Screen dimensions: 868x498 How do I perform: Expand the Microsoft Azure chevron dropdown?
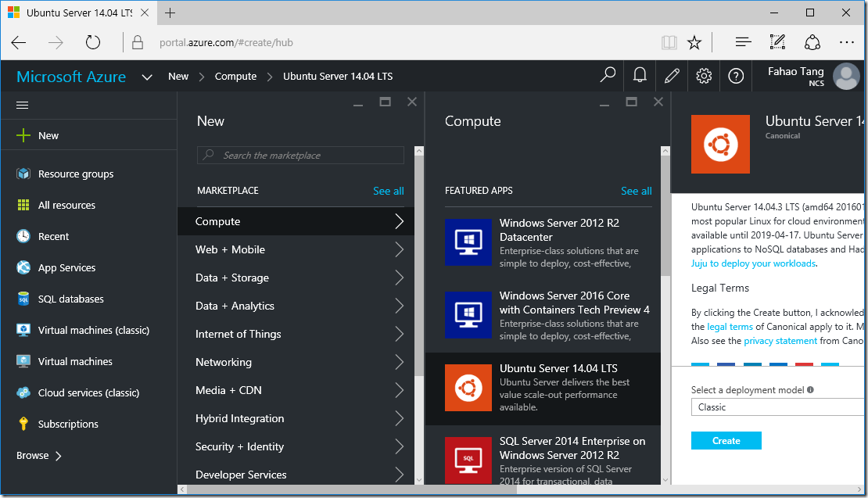pos(147,77)
